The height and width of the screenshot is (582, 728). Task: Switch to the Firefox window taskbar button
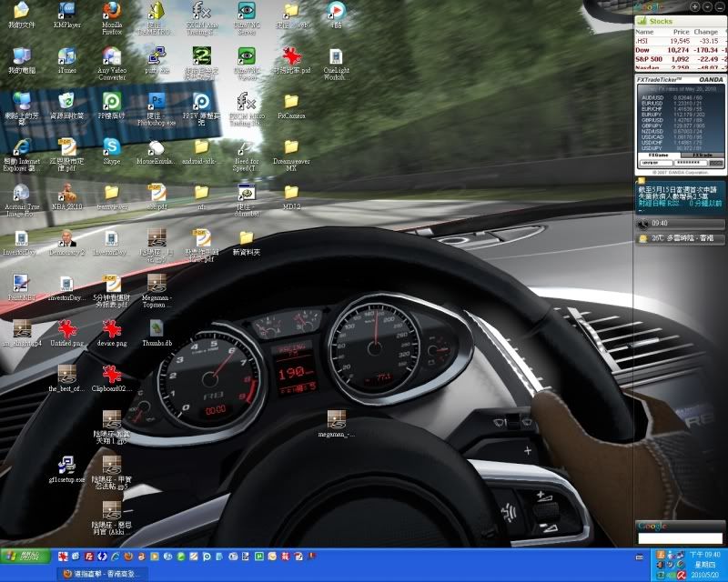pyautogui.click(x=103, y=574)
